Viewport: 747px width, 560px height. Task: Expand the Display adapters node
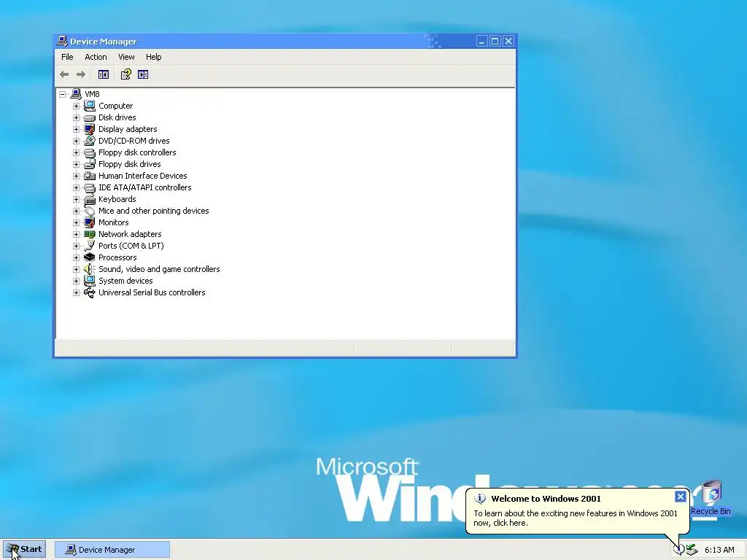tap(76, 129)
